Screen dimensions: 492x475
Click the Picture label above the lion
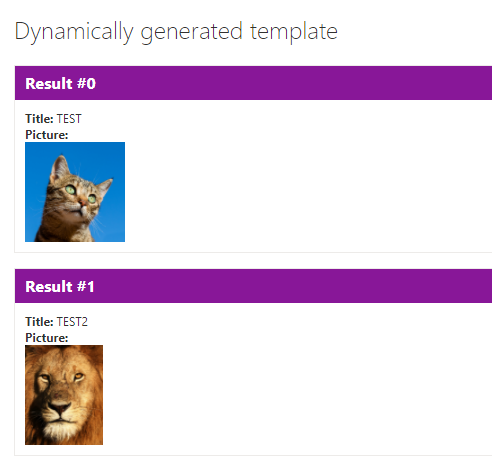47,338
